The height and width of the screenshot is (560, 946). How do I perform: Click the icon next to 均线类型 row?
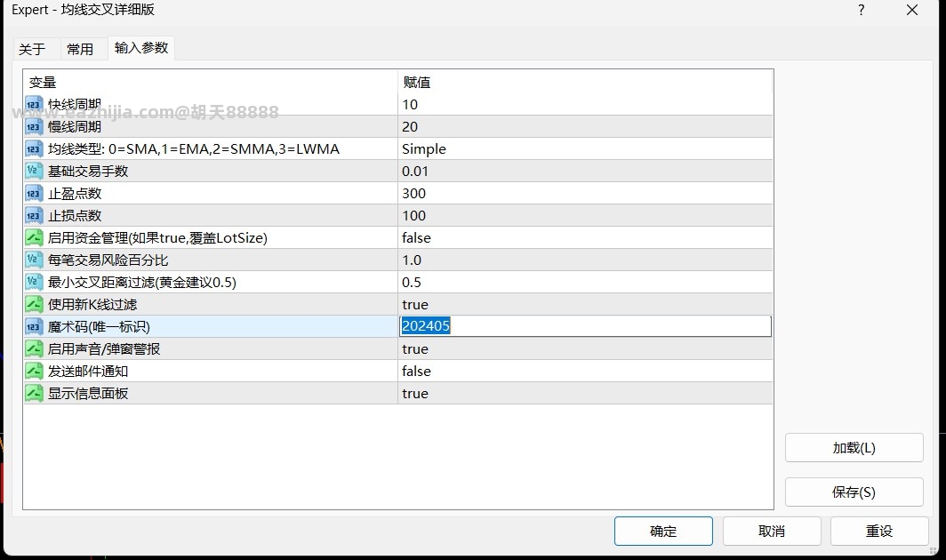(x=34, y=149)
